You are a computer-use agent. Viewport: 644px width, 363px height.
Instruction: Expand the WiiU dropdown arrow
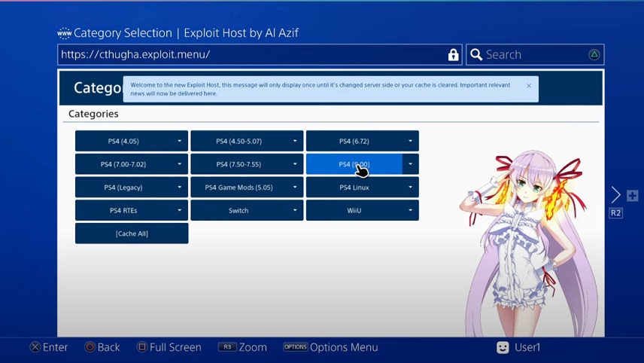tap(410, 210)
